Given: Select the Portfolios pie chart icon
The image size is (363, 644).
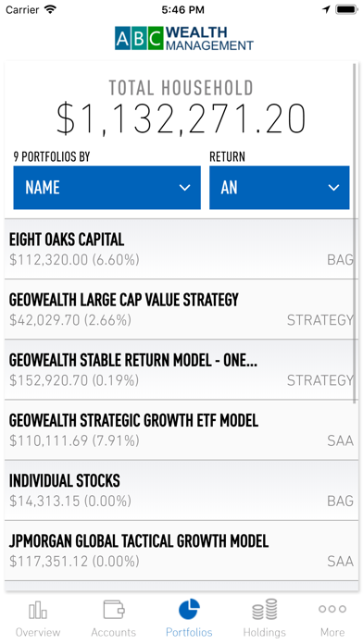Looking at the screenshot, I should pyautogui.click(x=189, y=609).
